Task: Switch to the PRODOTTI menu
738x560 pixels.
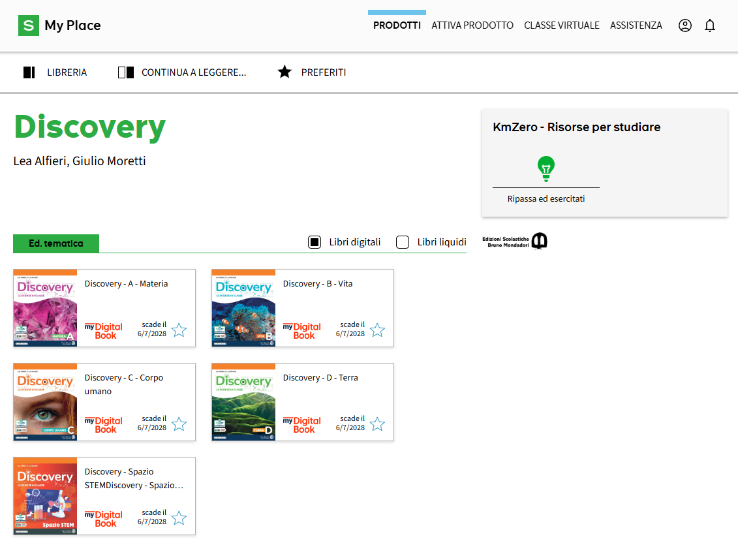Action: (397, 25)
